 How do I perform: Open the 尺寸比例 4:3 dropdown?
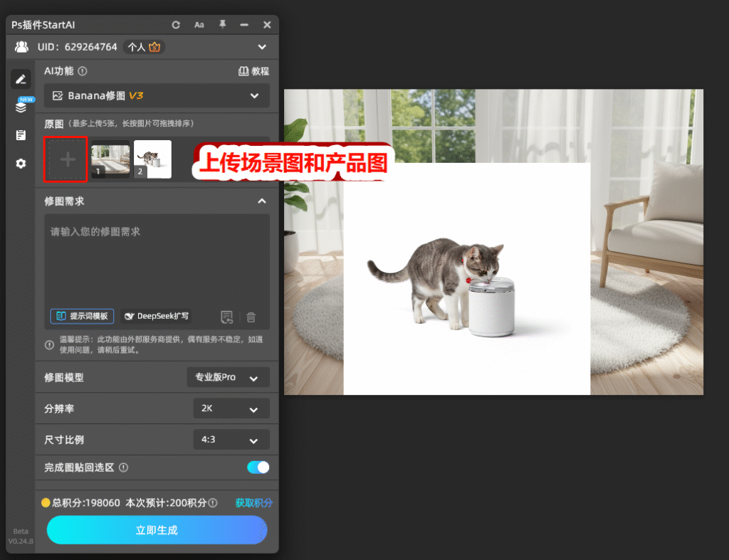tap(231, 440)
